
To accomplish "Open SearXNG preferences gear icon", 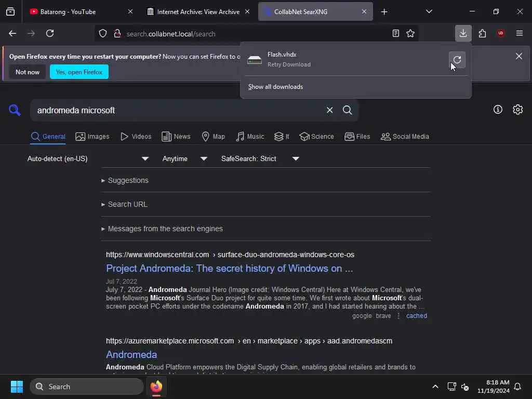I will (x=518, y=109).
